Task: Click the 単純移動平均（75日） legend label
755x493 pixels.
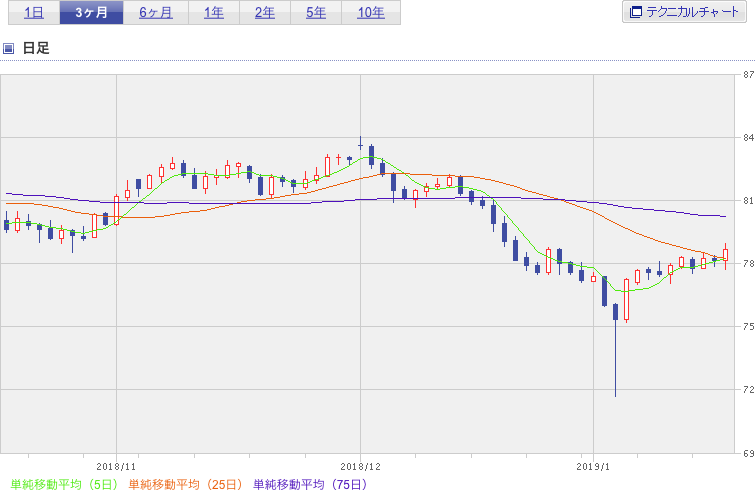Action: coord(310,484)
